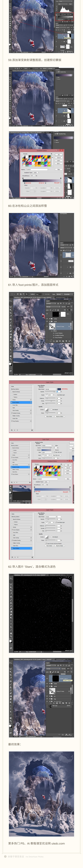Select the Type tool in foot prints screenshot

pyautogui.click(x=11, y=347)
